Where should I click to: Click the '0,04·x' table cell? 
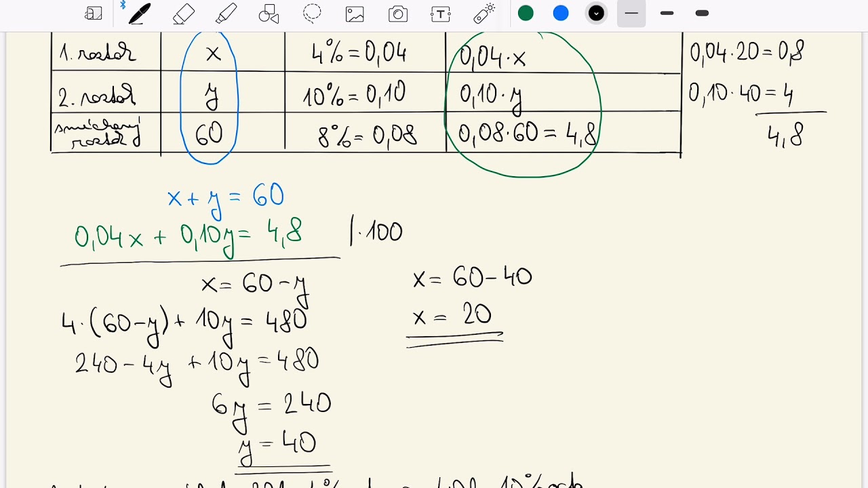coord(492,56)
